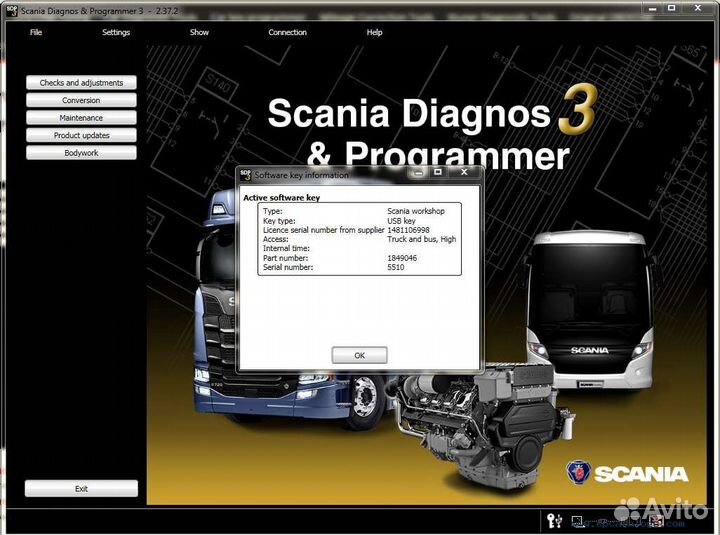
Task: Maximize the main Scania Diagnos window
Action: click(672, 8)
